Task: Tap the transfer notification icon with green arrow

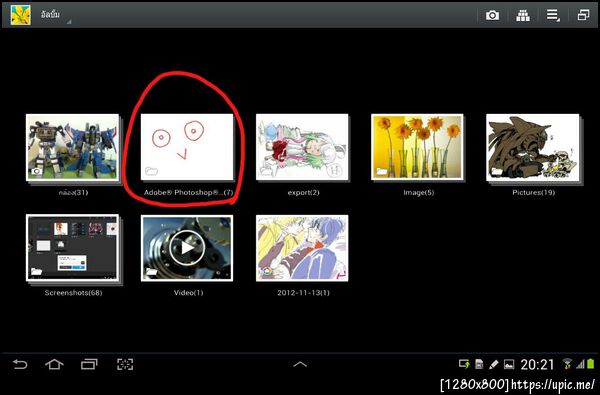Action: [464, 364]
